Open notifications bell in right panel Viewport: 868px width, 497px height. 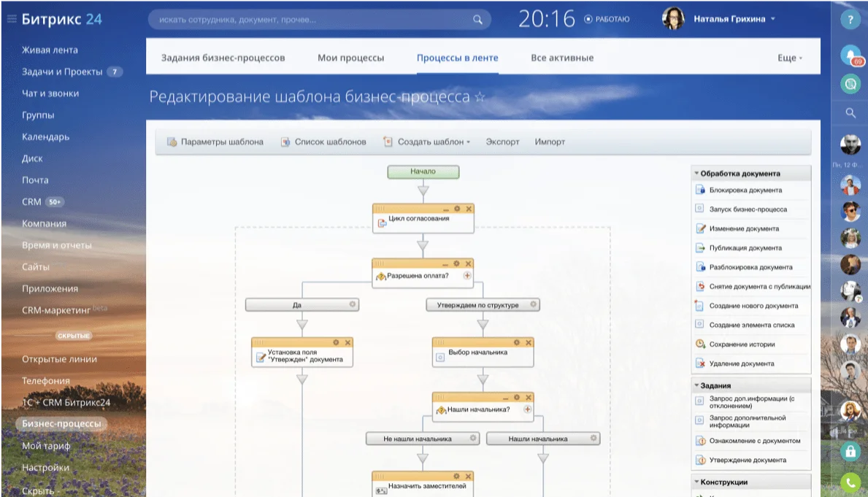click(849, 55)
